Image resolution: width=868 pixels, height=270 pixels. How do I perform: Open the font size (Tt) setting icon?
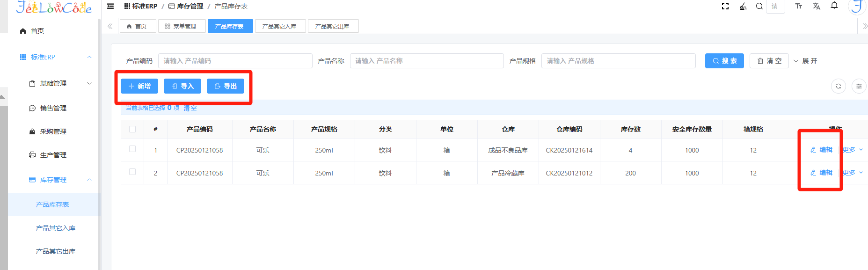click(798, 6)
